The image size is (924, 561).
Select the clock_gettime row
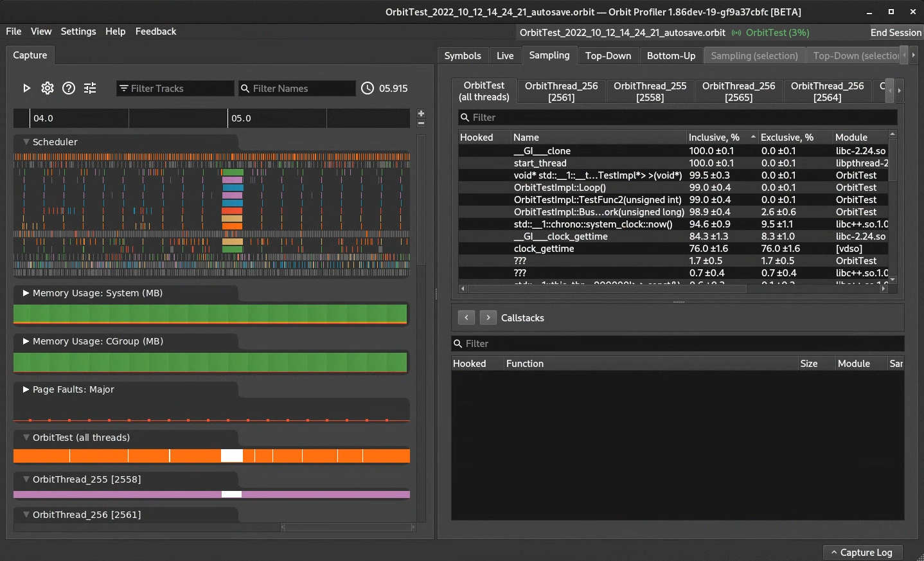(673, 249)
